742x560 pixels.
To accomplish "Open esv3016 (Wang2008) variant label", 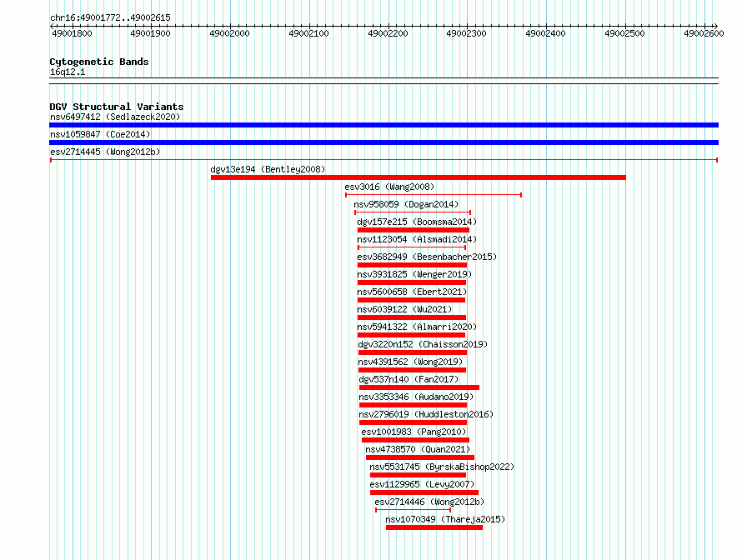I will point(389,187).
